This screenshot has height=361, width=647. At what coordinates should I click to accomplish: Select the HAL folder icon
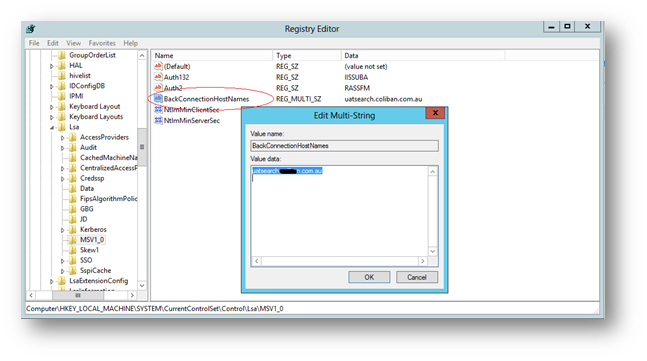pos(62,66)
